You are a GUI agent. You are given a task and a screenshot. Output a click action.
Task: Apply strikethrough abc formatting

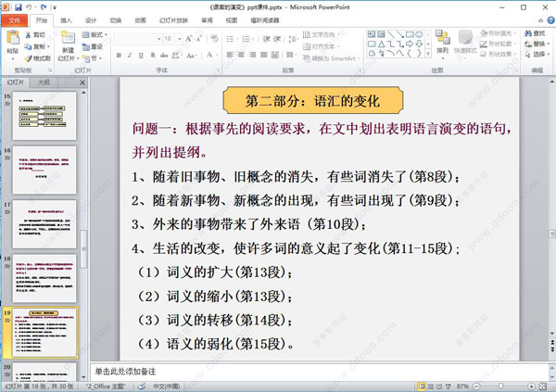tap(164, 55)
